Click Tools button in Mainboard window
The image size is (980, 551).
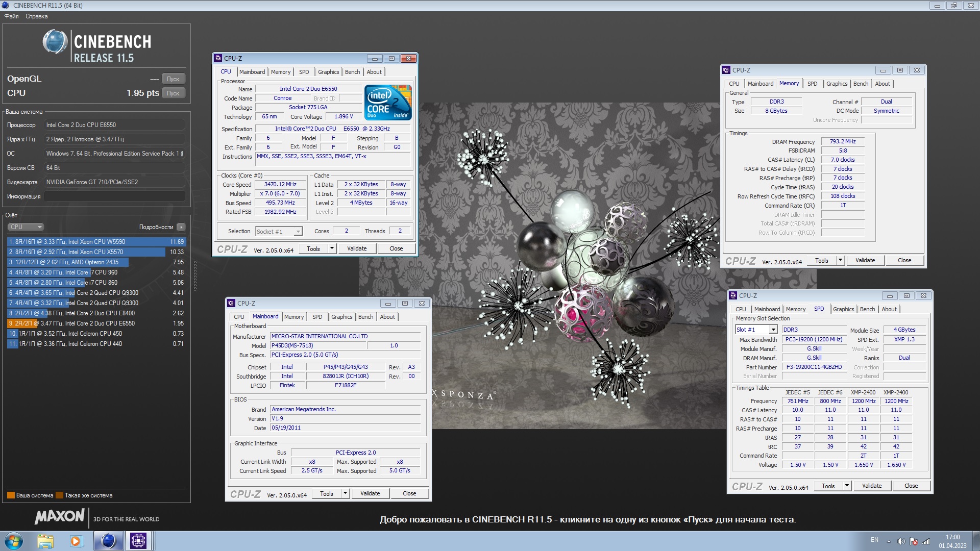pos(327,493)
